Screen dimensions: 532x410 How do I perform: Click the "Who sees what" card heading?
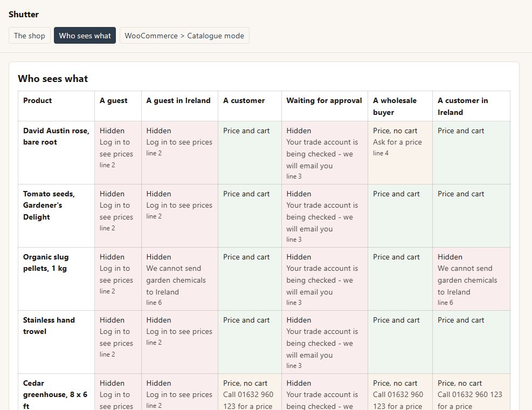[53, 79]
